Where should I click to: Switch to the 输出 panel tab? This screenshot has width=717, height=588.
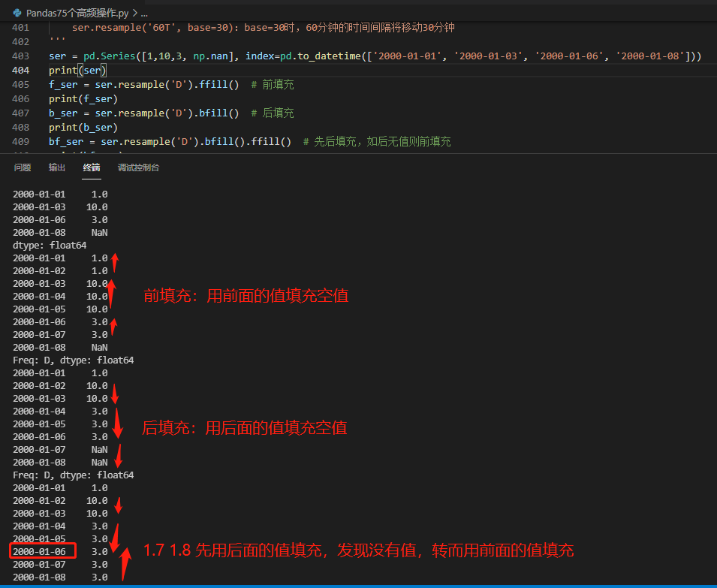[x=57, y=167]
